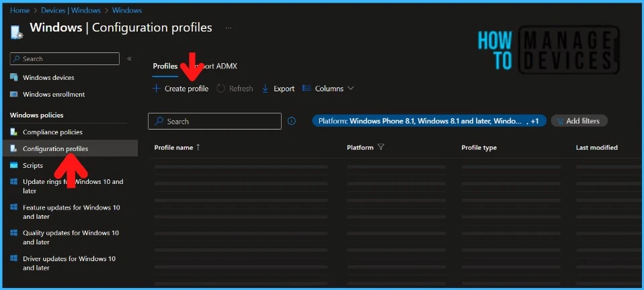Click the Windows policies section heading
This screenshot has height=290, width=644.
point(36,115)
